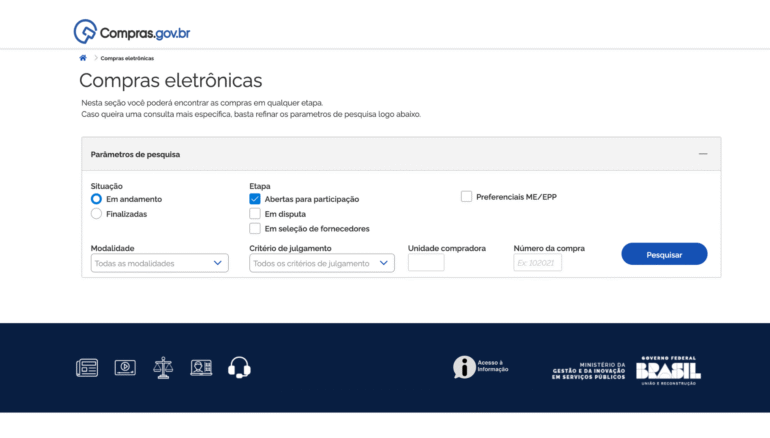This screenshot has height=438, width=770.
Task: Click the online training screen icon
Action: (x=201, y=368)
